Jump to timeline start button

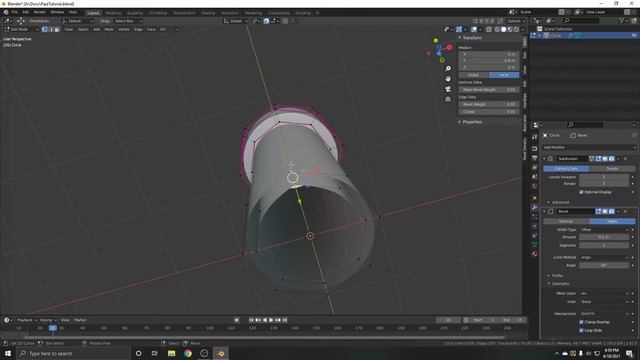(x=251, y=320)
